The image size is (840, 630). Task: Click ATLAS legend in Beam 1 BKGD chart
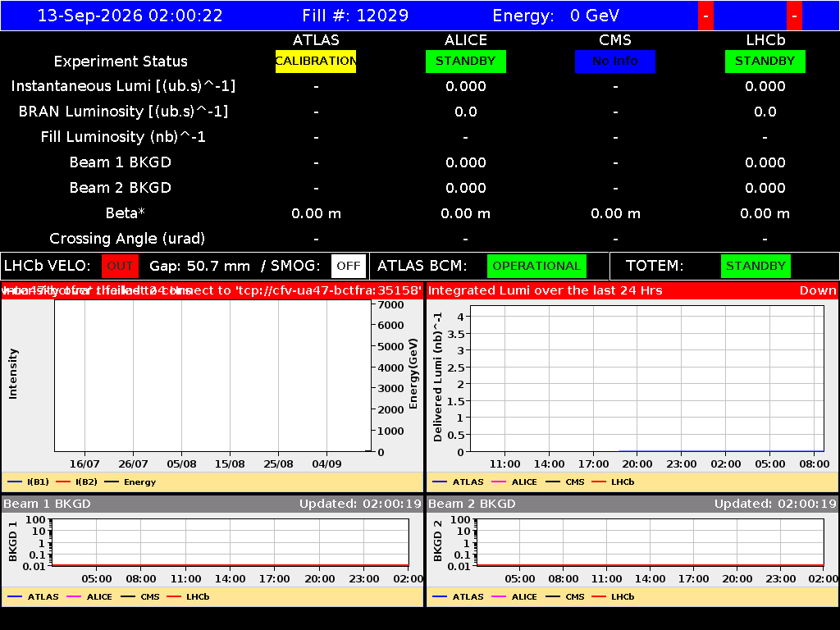point(33,597)
